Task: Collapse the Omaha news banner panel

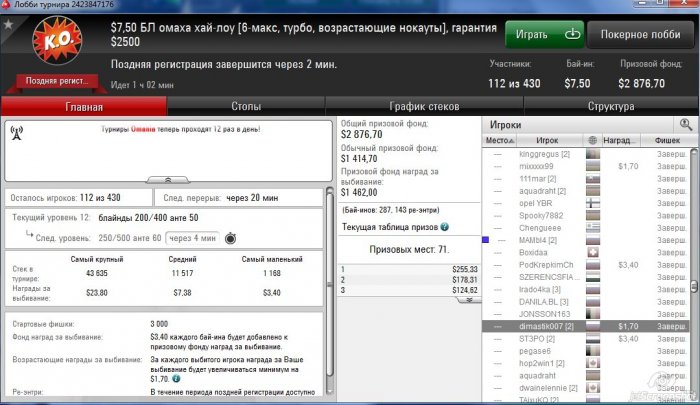Action: click(168, 180)
